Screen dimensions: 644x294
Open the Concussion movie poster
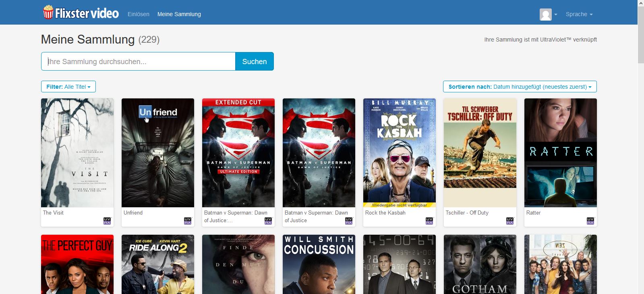[319, 264]
